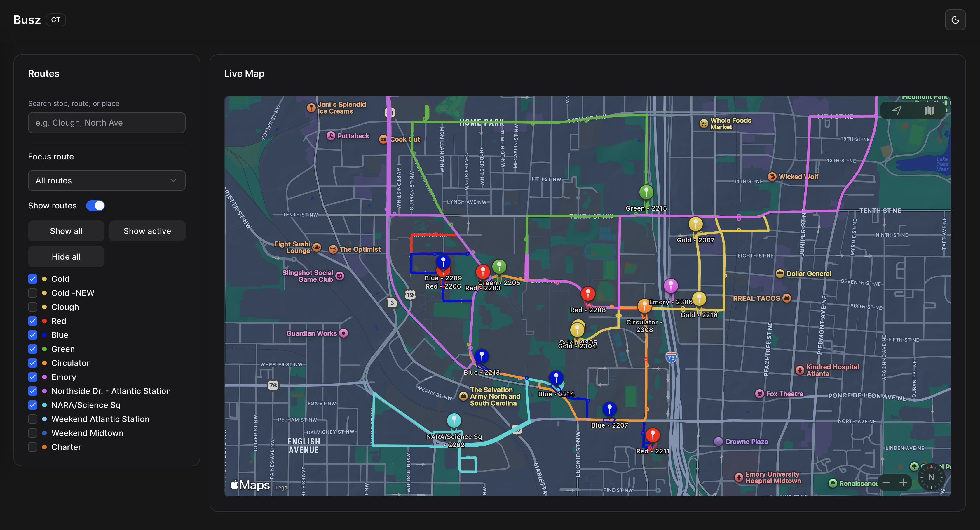Click the map location arrow icon
This screenshot has height=530, width=980.
tap(897, 110)
